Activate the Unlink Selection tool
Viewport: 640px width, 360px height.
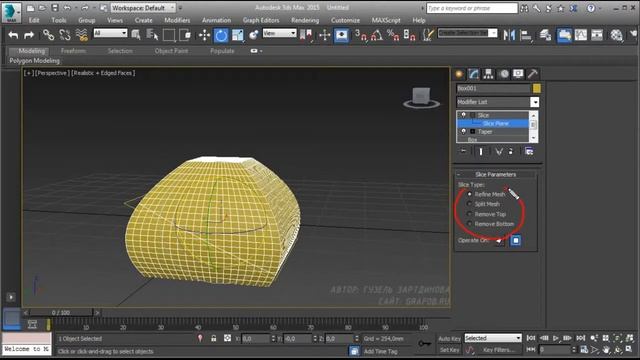coord(64,36)
